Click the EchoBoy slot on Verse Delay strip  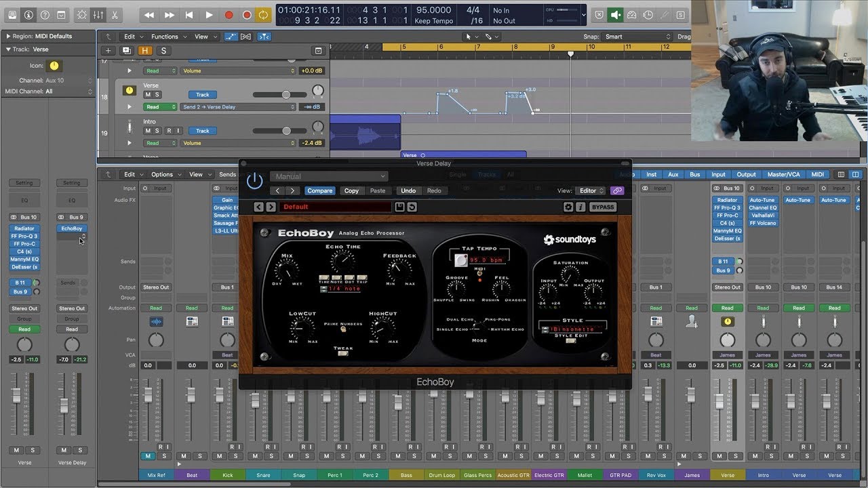pos(71,228)
